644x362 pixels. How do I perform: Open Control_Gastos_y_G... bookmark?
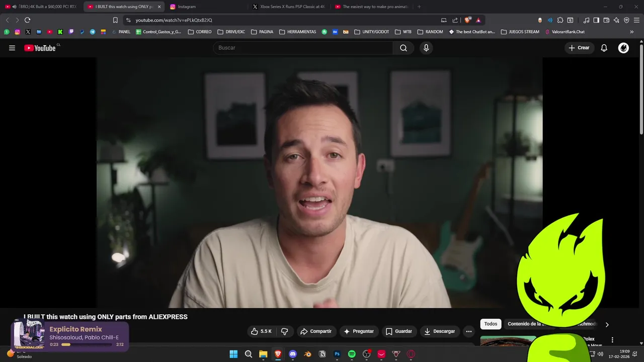(x=158, y=32)
